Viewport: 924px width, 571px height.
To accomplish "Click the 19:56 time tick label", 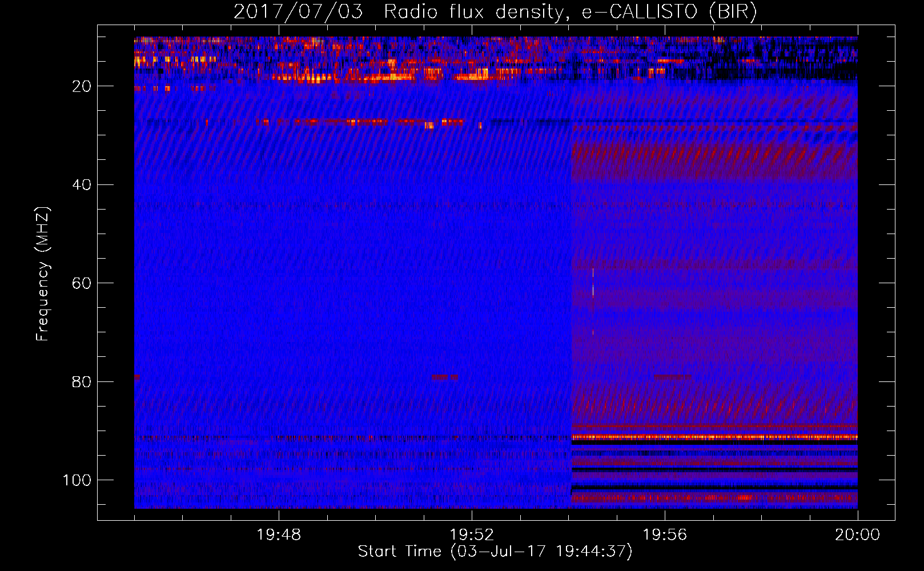I will pos(665,535).
